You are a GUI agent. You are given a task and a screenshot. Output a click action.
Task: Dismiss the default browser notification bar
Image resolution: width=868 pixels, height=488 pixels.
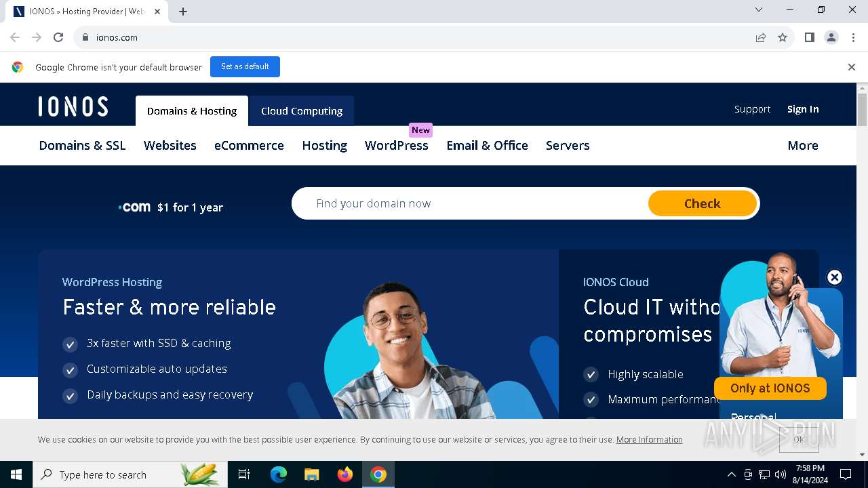coord(852,67)
